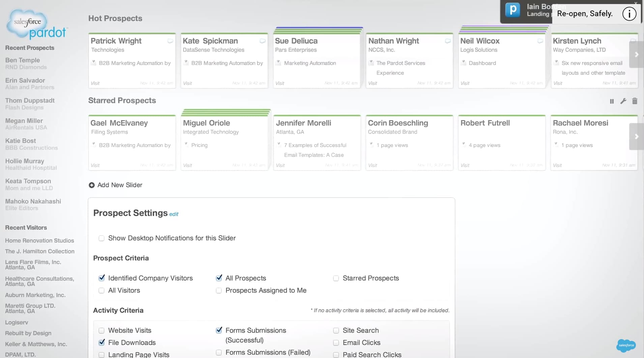This screenshot has width=644, height=358.
Task: Uncheck Identified Company Visitors criteria
Action: (101, 278)
